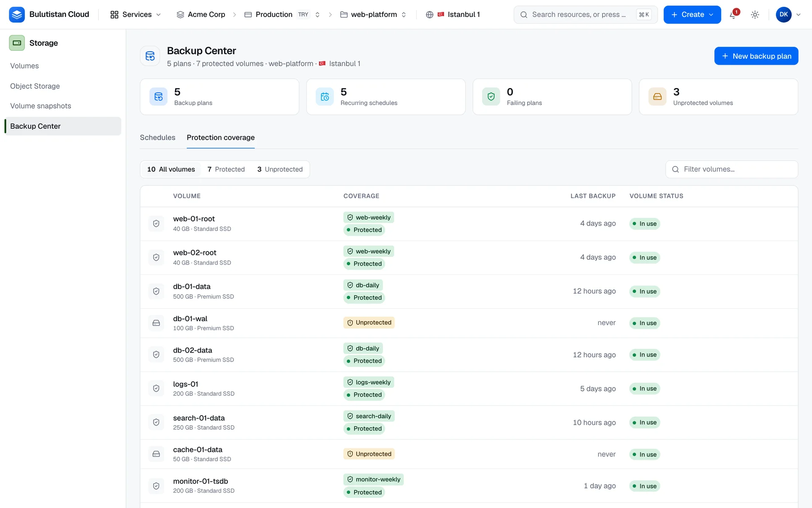Click the Unprotected volumes drive icon
The width and height of the screenshot is (812, 508).
pyautogui.click(x=657, y=97)
